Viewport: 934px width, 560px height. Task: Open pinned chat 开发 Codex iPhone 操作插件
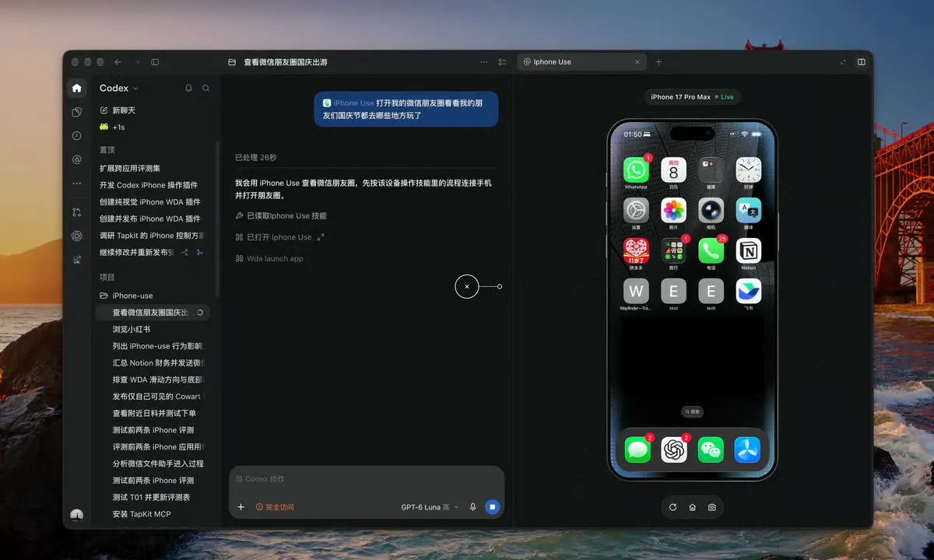click(x=149, y=185)
